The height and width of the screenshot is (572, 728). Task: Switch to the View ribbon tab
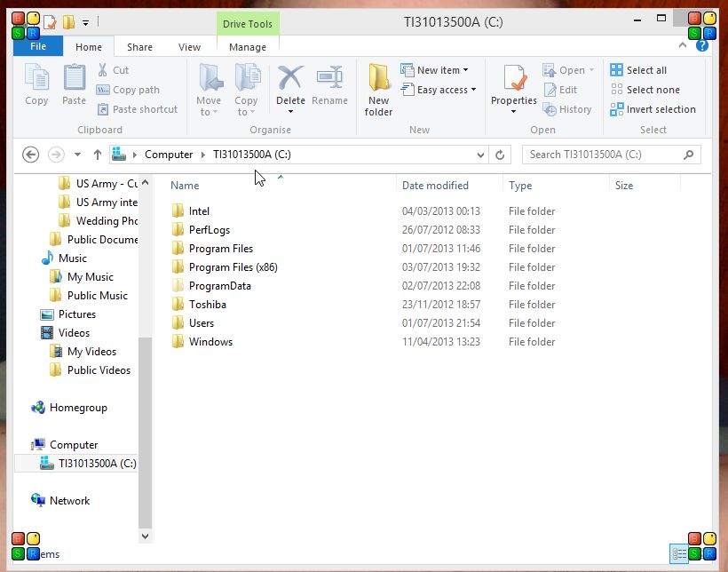coord(189,47)
